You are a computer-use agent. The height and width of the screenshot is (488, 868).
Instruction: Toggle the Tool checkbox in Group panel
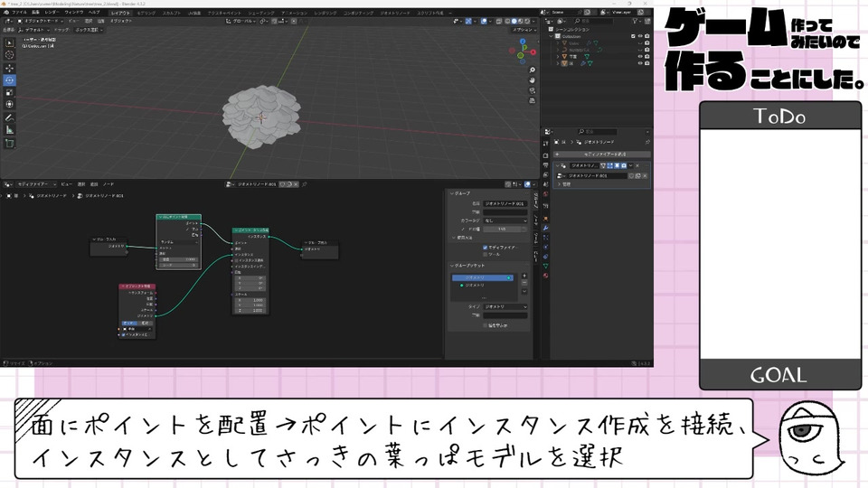485,254
